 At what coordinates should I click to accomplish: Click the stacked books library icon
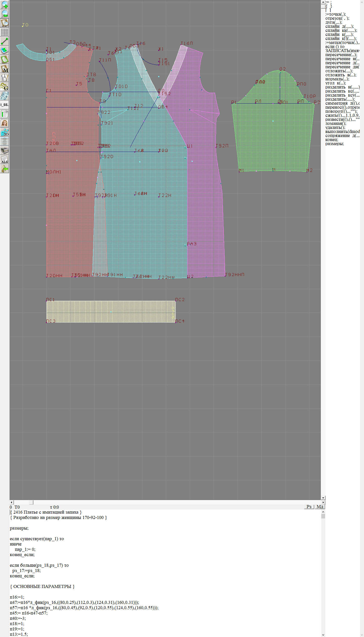click(5, 151)
